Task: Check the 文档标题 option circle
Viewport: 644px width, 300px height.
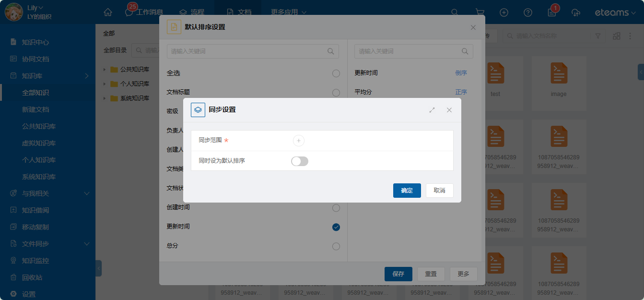Action: point(336,93)
